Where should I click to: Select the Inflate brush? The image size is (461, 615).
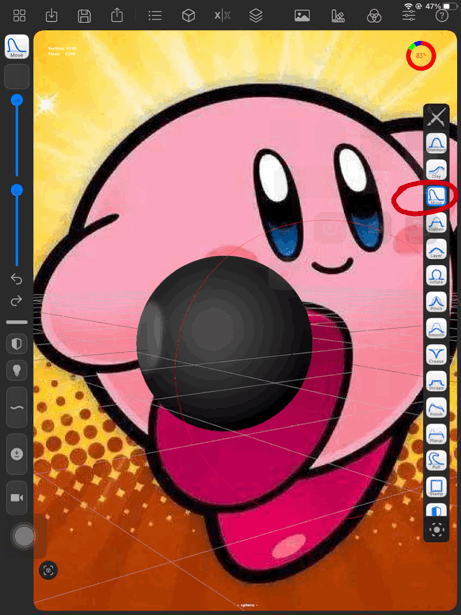(436, 275)
